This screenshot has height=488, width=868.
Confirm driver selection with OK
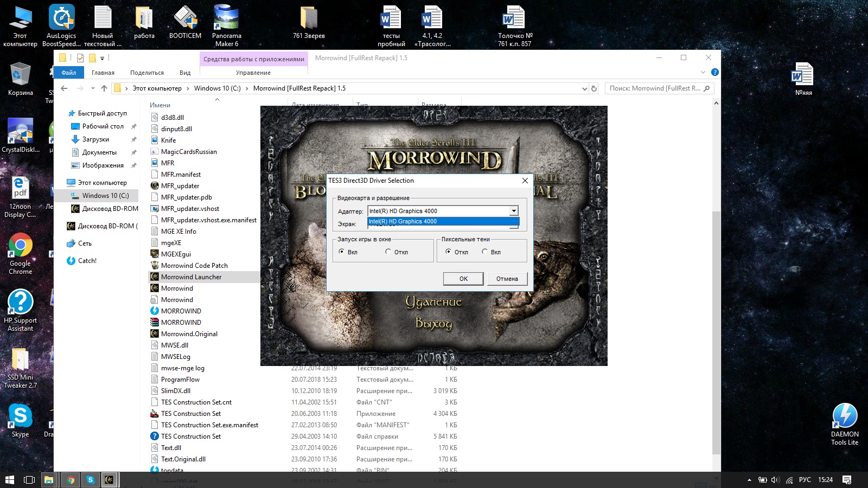tap(463, 279)
